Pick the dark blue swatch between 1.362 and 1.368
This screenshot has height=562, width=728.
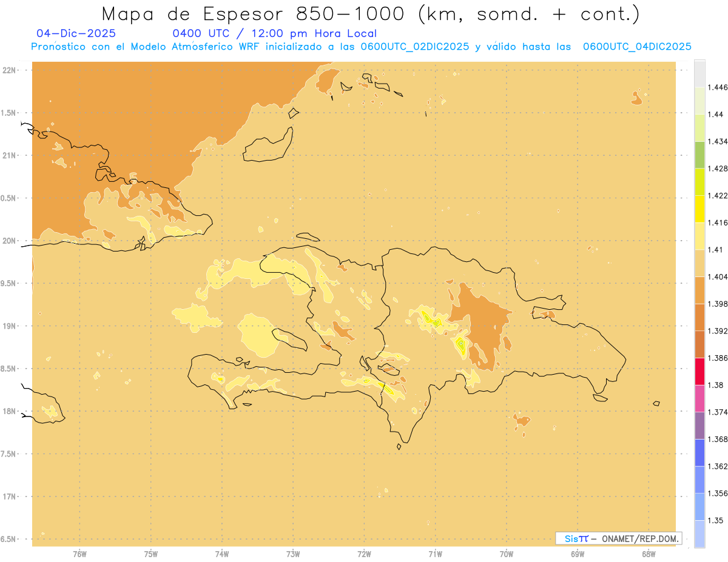(x=699, y=452)
